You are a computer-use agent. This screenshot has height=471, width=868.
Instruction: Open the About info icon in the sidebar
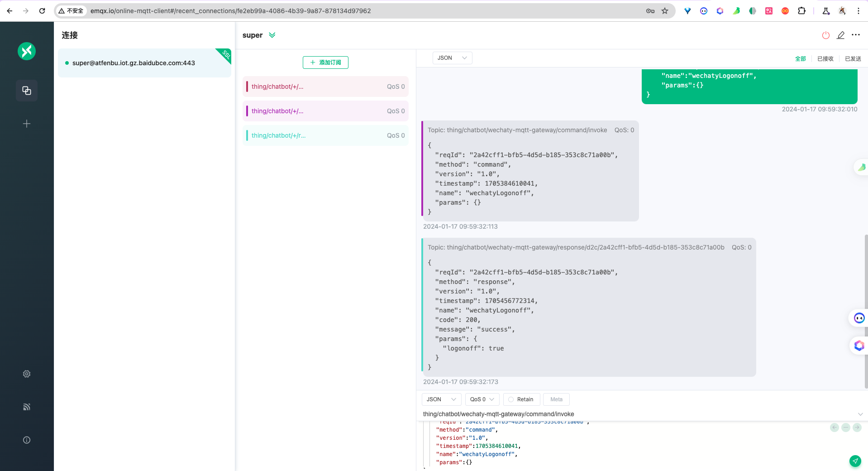[27, 440]
